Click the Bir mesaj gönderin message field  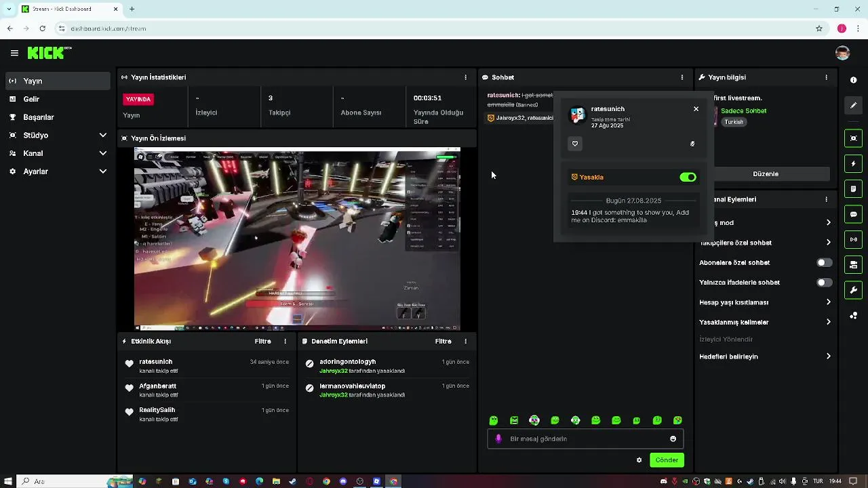pyautogui.click(x=585, y=439)
